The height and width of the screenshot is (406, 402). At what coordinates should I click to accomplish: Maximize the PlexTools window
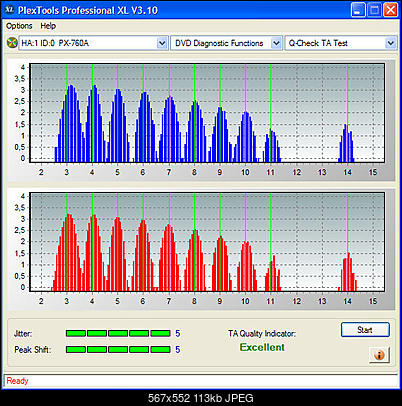point(374,10)
